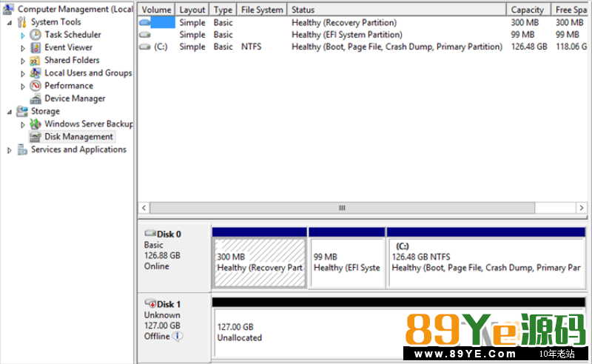
Task: Select Device Manager in the tree
Action: point(75,98)
